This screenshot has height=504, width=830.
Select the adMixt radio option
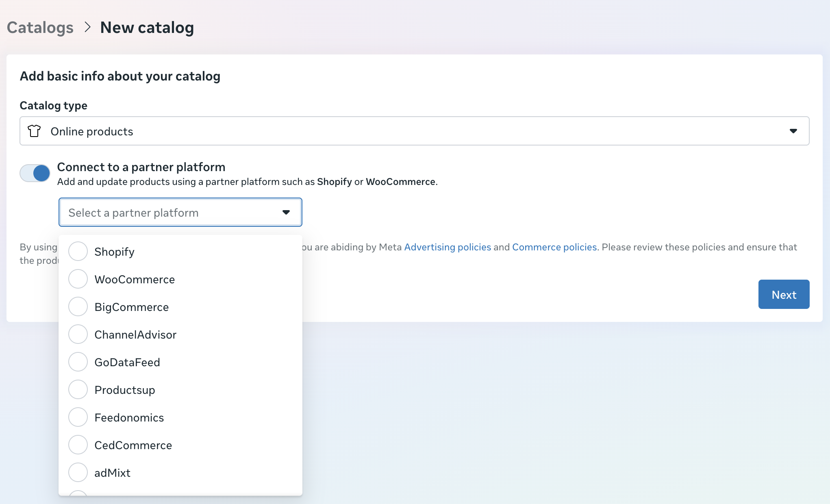(78, 473)
